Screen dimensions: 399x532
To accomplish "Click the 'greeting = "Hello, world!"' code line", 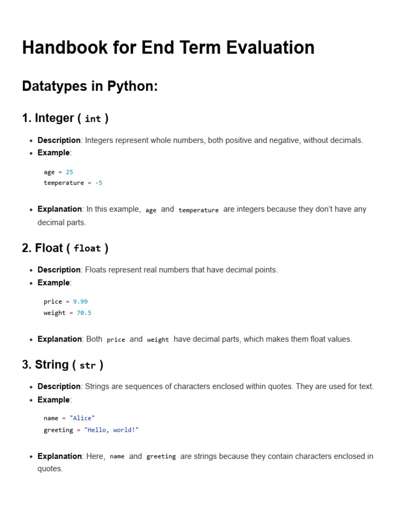I will coord(91,430).
